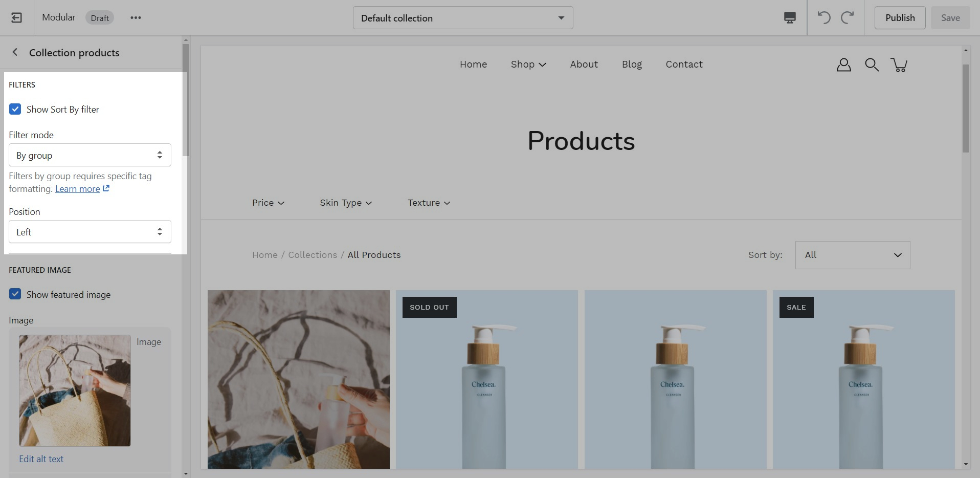Click the Modular theme name
Viewport: 980px width, 478px height.
(58, 17)
